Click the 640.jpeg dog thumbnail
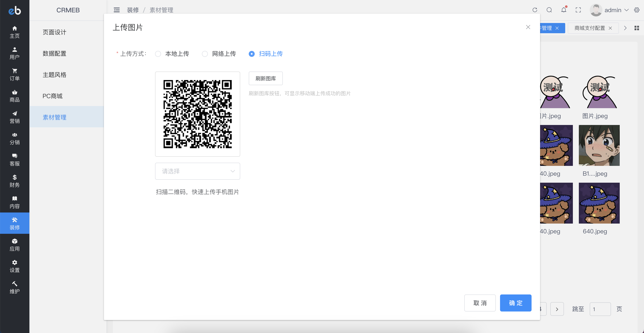Viewport: 644px width, 333px height. click(599, 203)
